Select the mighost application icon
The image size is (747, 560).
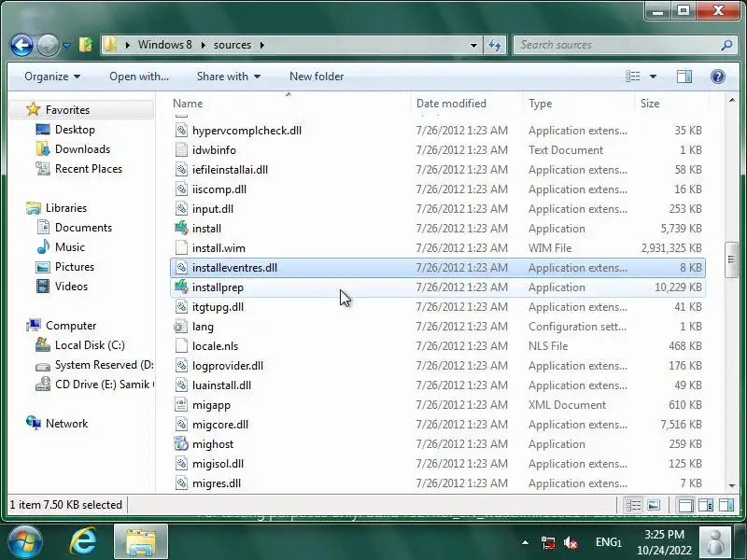181,444
